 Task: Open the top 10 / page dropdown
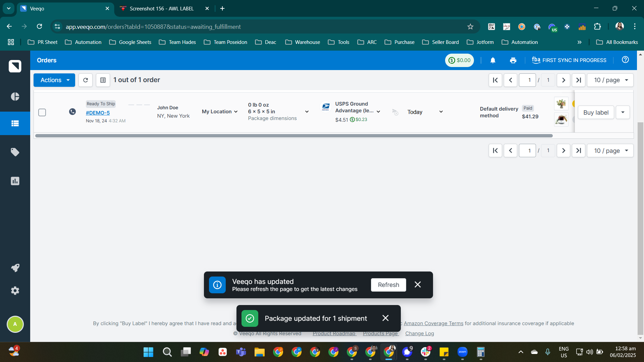(610, 80)
